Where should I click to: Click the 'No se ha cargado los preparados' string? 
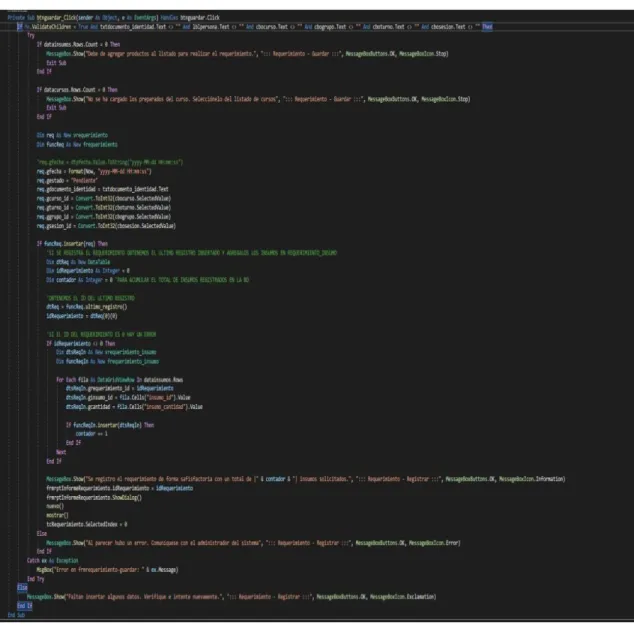click(183, 99)
